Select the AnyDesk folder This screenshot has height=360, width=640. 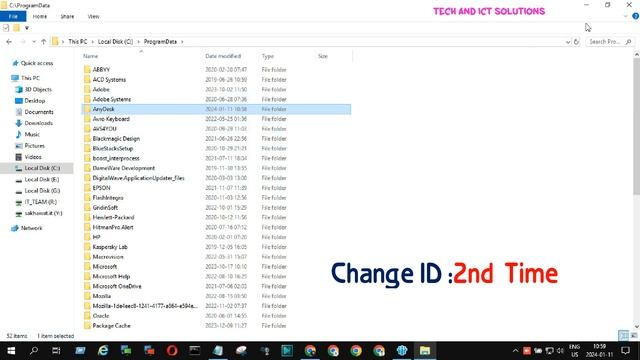click(216, 109)
